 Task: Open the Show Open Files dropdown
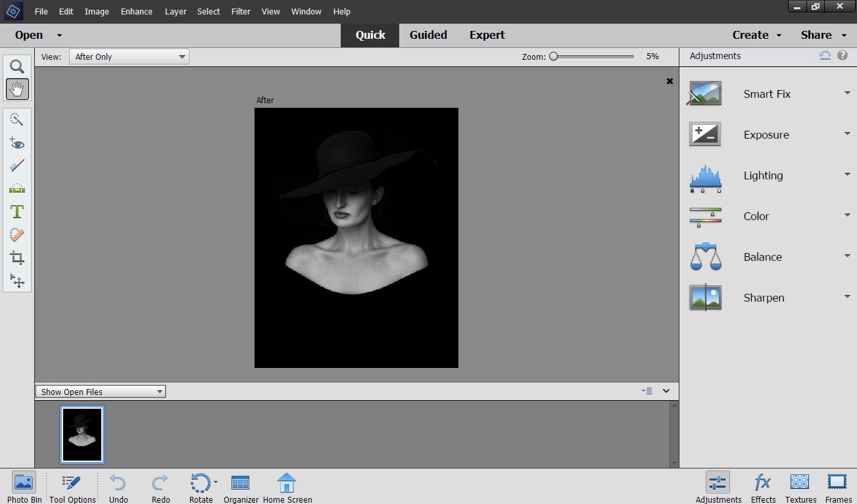click(100, 391)
